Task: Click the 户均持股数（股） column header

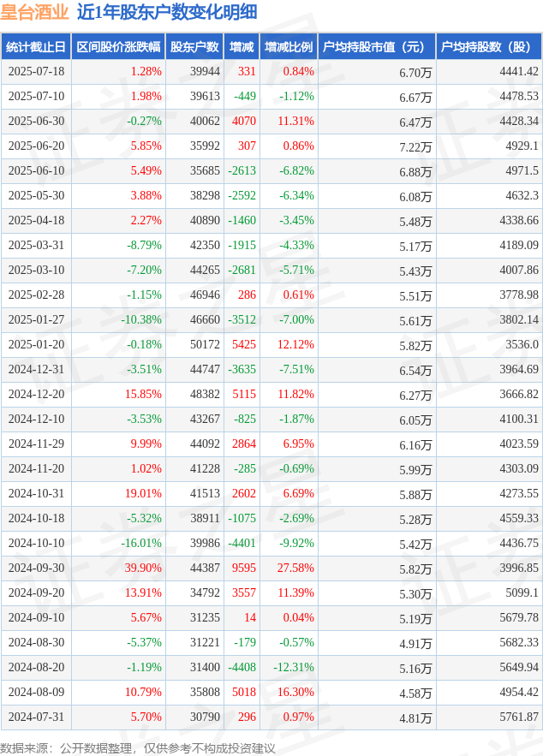Action: coord(489,47)
